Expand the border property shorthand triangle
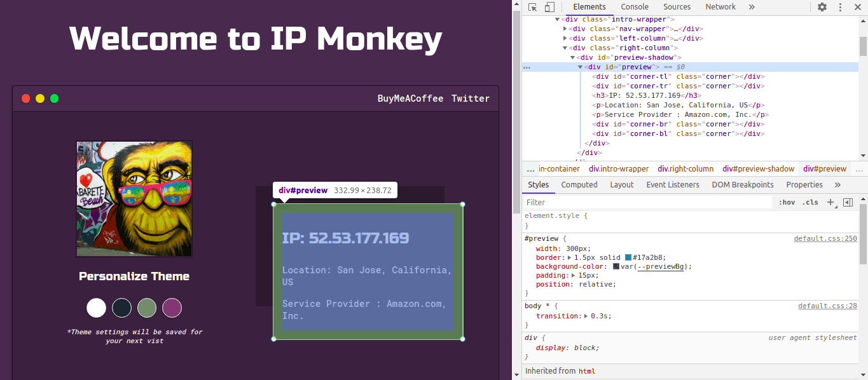The height and width of the screenshot is (380, 868). click(570, 257)
